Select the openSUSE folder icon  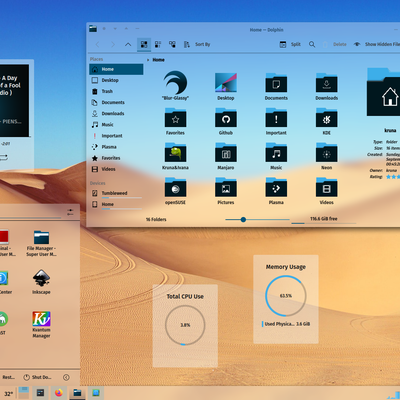point(175,187)
